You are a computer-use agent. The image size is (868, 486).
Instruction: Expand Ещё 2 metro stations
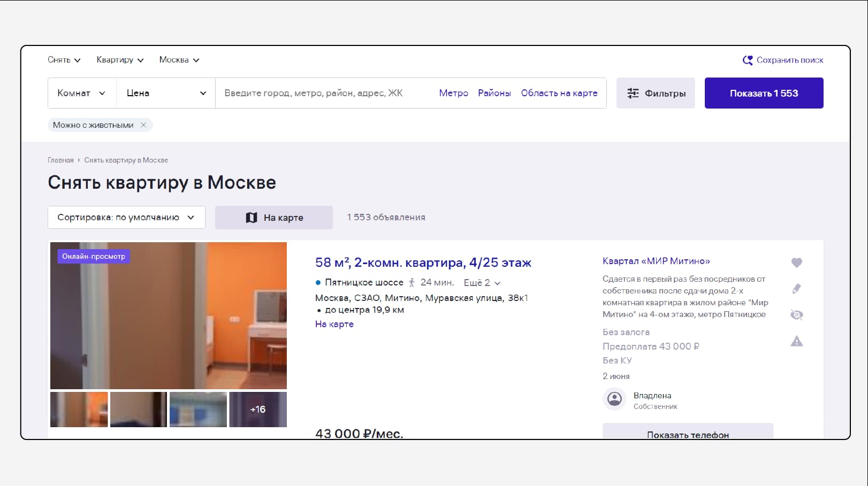click(482, 283)
